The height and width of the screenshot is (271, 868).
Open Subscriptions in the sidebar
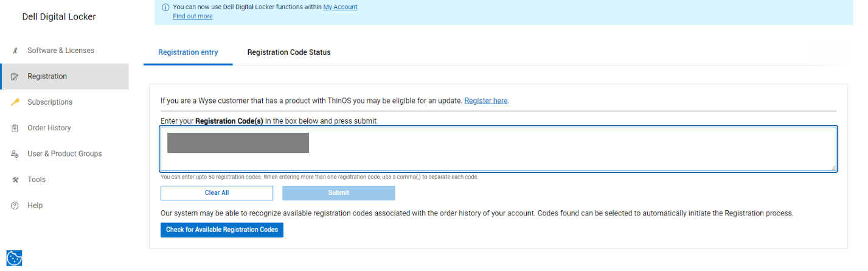[x=50, y=102]
